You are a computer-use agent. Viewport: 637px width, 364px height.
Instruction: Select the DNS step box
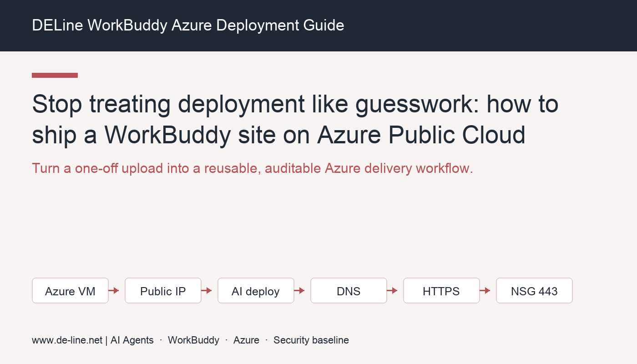click(349, 291)
